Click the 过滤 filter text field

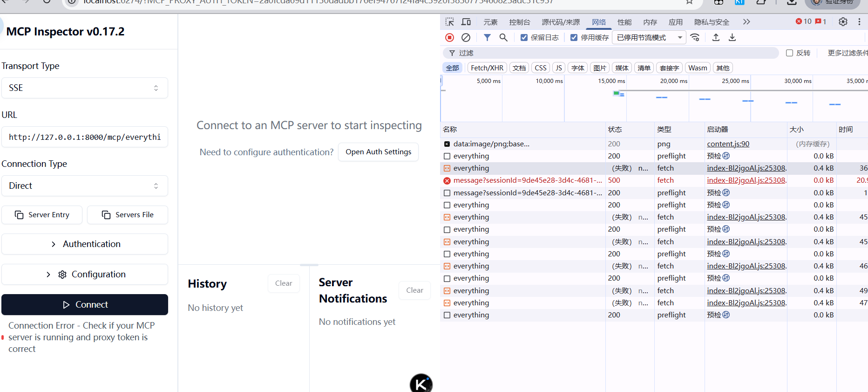[610, 53]
